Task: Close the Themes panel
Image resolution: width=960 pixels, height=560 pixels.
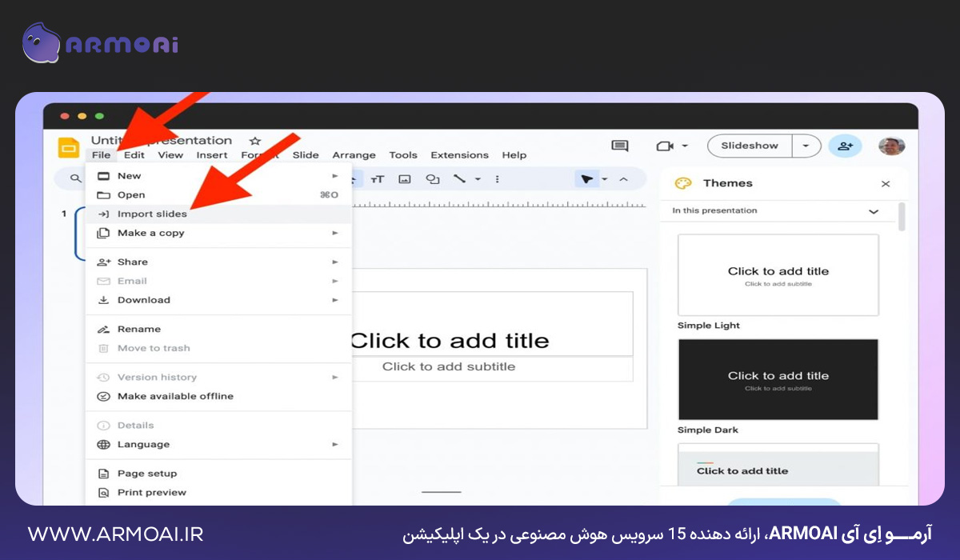Action: [885, 183]
